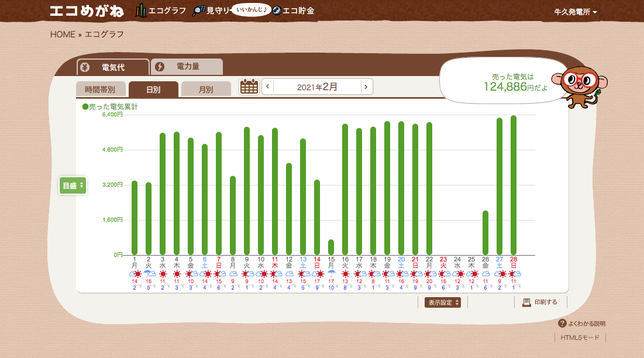This screenshot has height=358, width=644.
Task: Click the question mark help icon
Action: tap(562, 323)
